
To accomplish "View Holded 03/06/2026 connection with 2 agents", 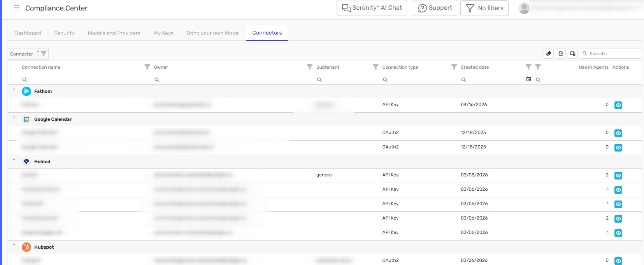I will 618,219.
